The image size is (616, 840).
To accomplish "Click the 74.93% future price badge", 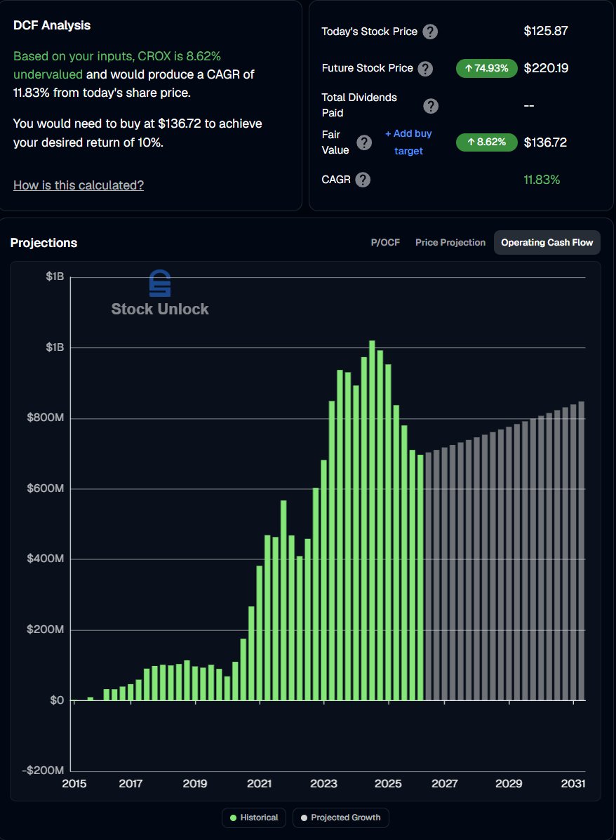I will (486, 69).
